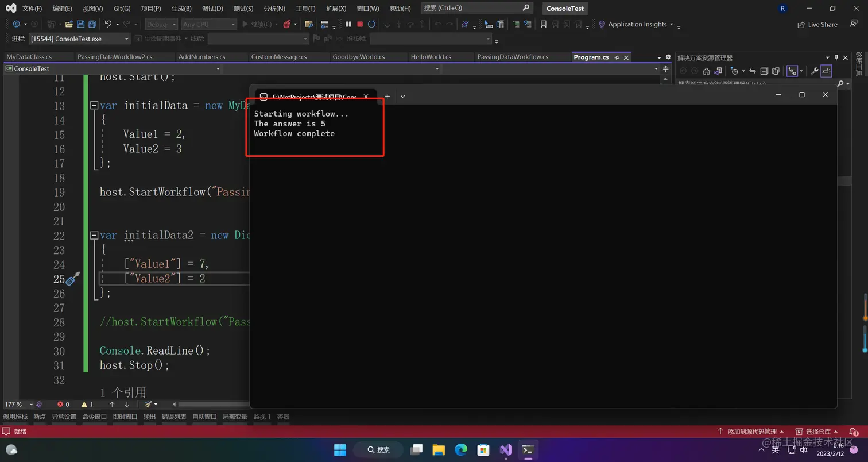The image size is (868, 462).
Task: Click the Solution Explorer Home icon
Action: (x=707, y=71)
